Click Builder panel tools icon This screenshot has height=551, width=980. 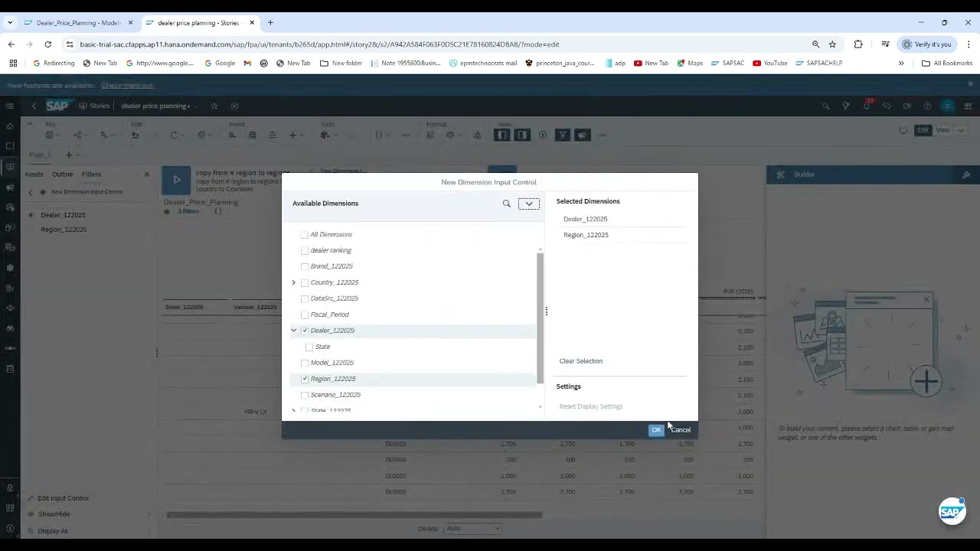coord(780,174)
